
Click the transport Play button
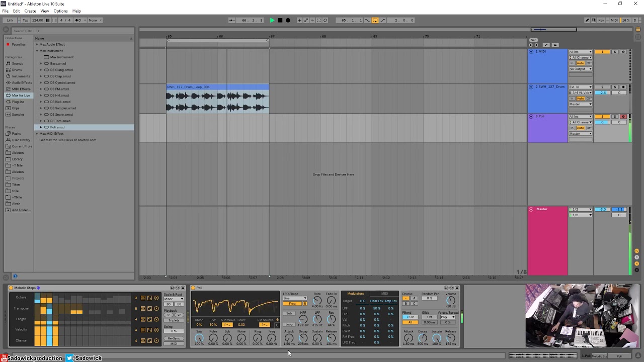click(x=272, y=20)
